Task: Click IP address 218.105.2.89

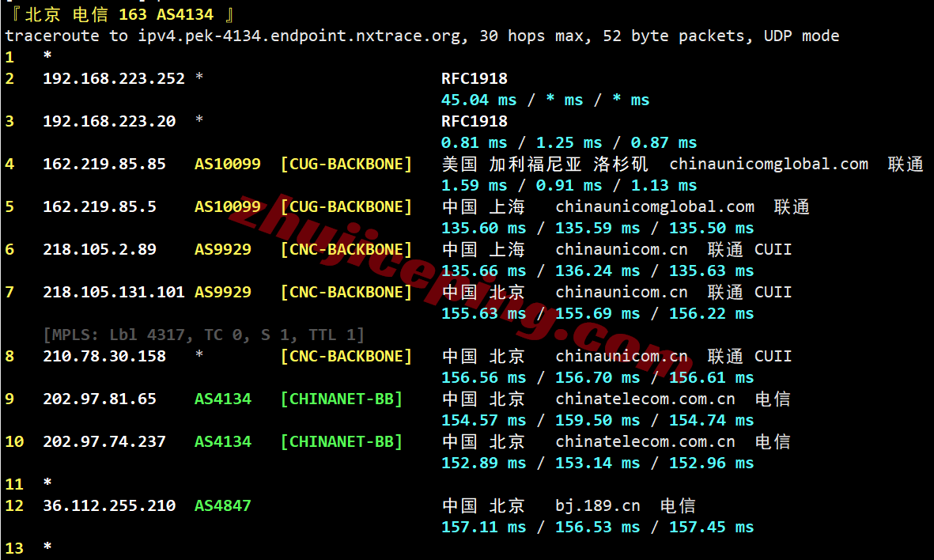Action: click(100, 250)
